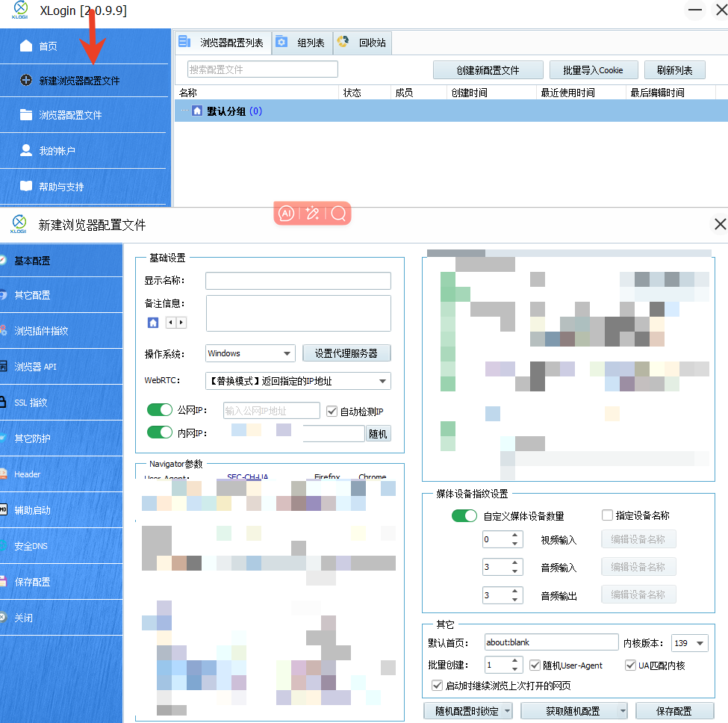
Task: Open the 操作系统 Windows dropdown
Action: point(250,353)
